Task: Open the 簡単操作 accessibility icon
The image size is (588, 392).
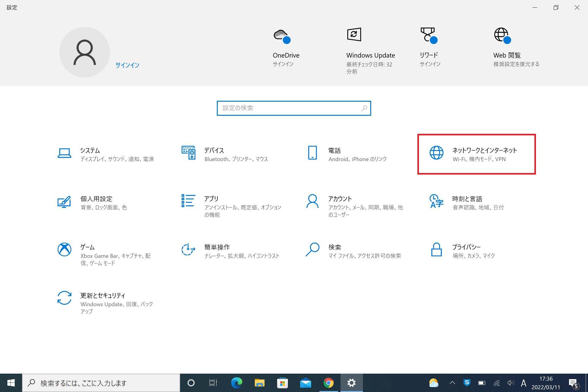Action: coord(188,250)
